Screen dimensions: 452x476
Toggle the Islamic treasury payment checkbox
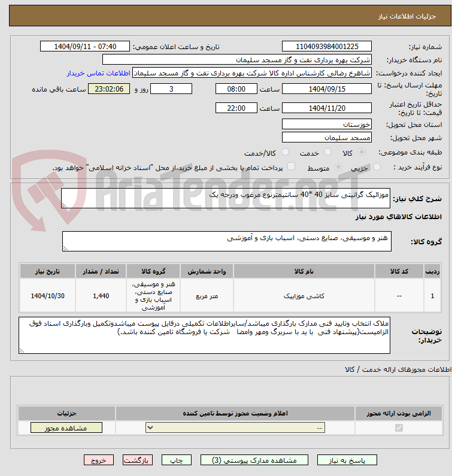(291, 166)
